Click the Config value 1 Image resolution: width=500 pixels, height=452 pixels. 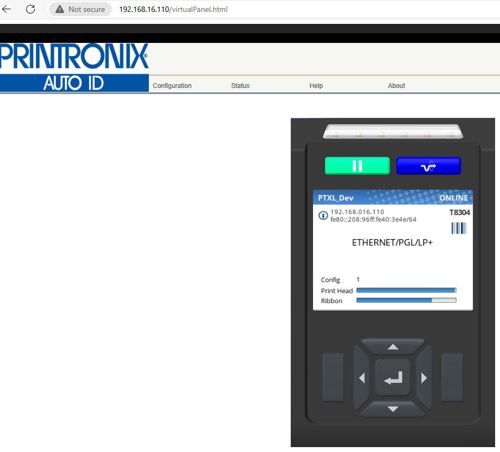click(358, 279)
